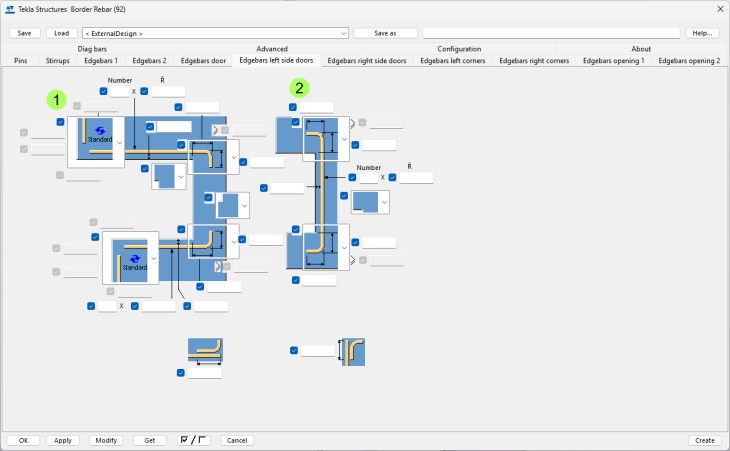The image size is (730, 451).
Task: Click input field left of bottom bent bar picture
Action: click(x=318, y=350)
